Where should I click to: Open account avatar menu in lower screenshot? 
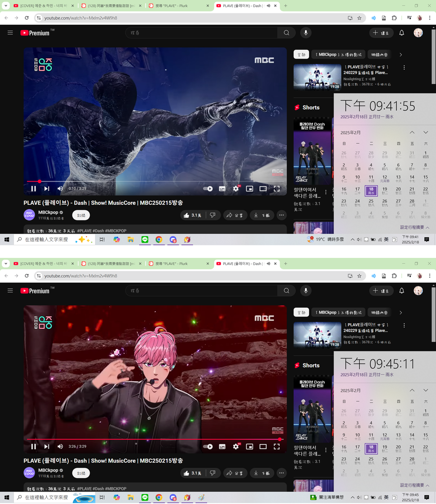point(418,290)
